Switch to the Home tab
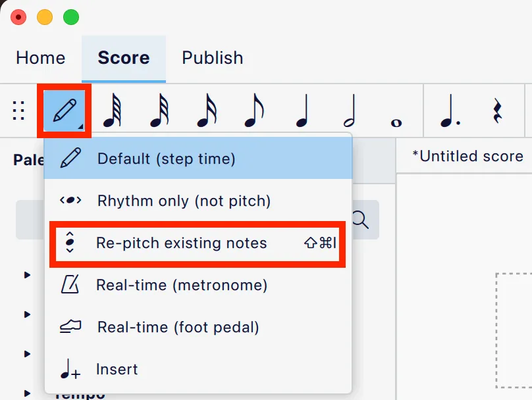Viewport: 532px width, 400px height. 40,58
